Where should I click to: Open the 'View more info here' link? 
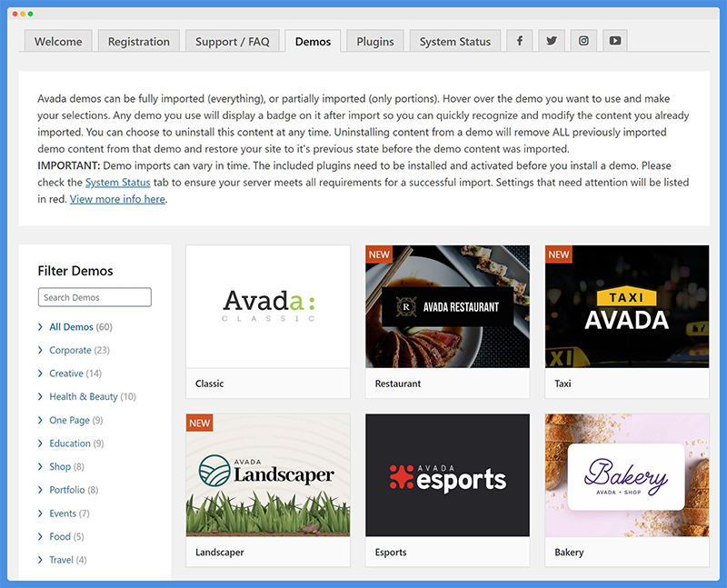[117, 199]
